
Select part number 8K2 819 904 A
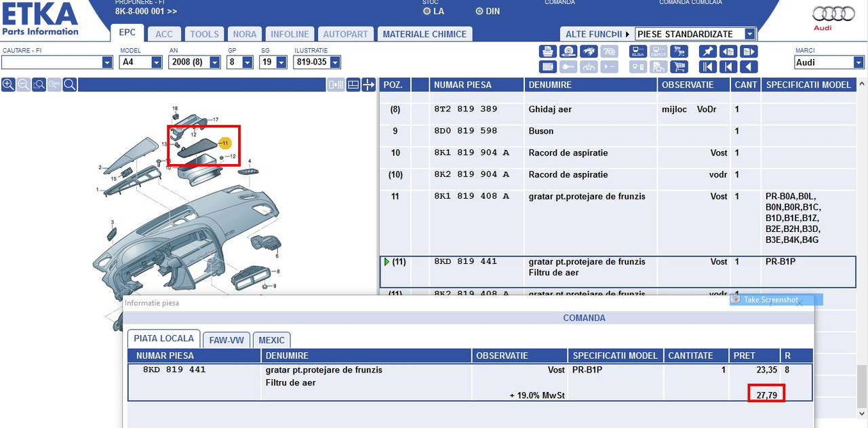coord(471,174)
